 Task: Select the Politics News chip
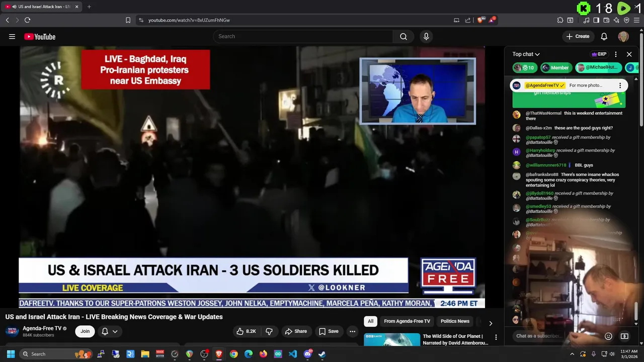pyautogui.click(x=455, y=321)
